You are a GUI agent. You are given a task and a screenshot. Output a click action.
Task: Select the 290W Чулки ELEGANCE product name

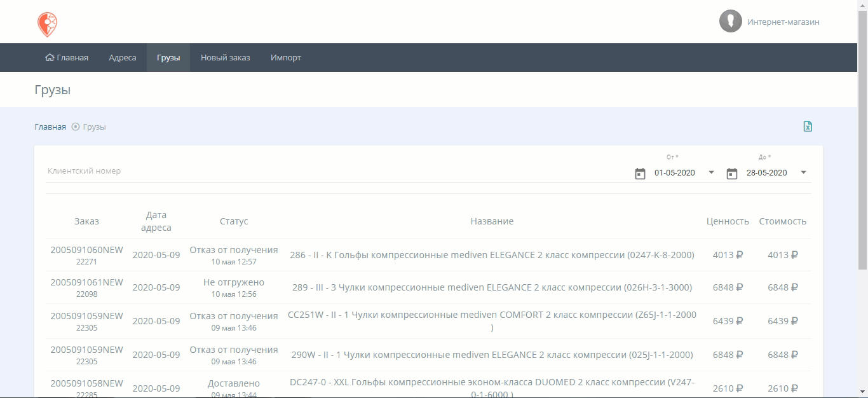coord(492,355)
